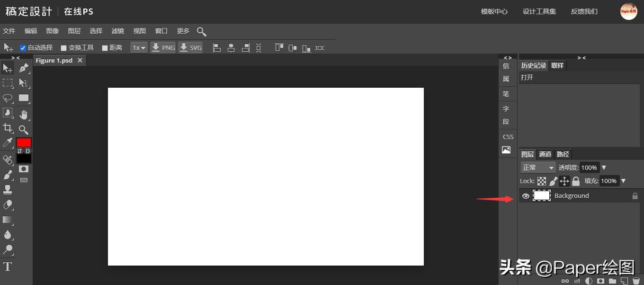Export image with the PNG button
Image resolution: width=644 pixels, height=285 pixels.
[163, 47]
